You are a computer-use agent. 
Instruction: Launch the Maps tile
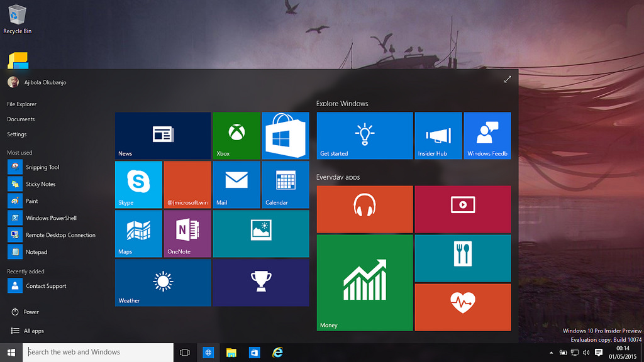(x=138, y=234)
